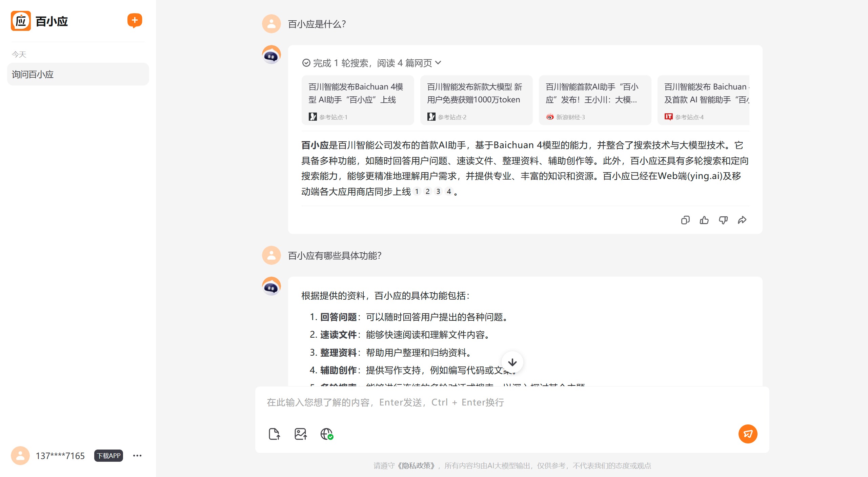Start a new chat with the plus icon
The image size is (868, 477).
pos(134,20)
